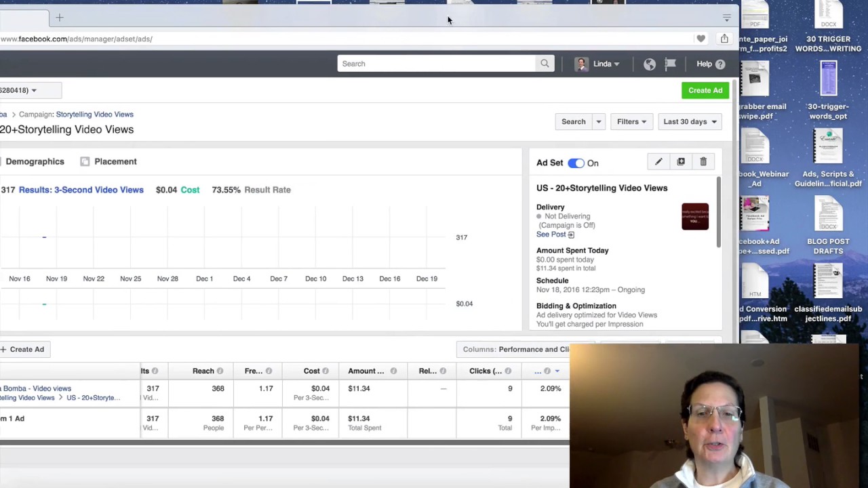This screenshot has width=868, height=488.
Task: Click the ad preview thumbnail in the Ad Set panel
Action: [695, 216]
